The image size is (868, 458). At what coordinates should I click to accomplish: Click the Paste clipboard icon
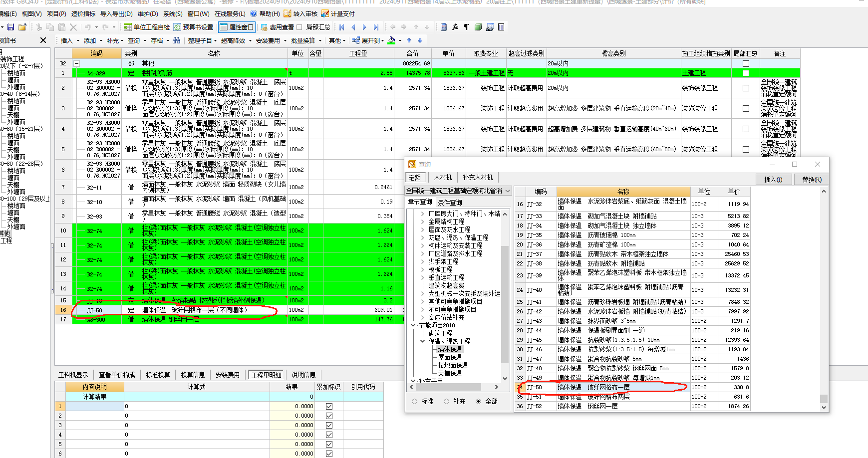[62, 27]
